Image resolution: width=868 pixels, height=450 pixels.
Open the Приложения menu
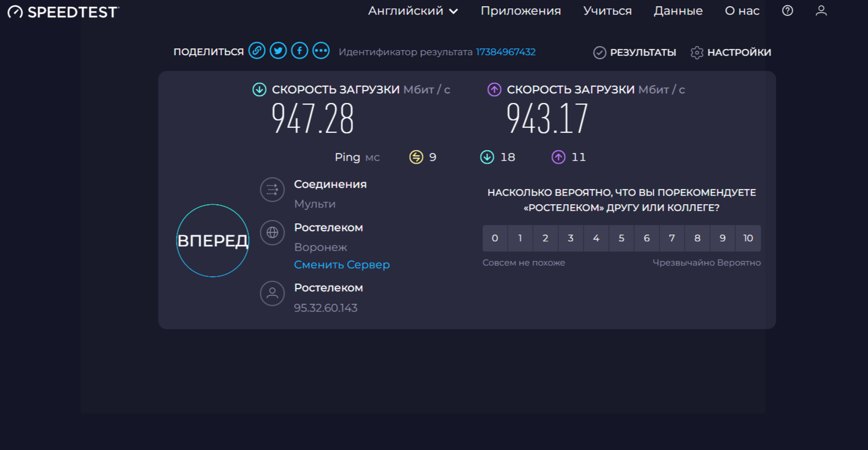click(521, 11)
